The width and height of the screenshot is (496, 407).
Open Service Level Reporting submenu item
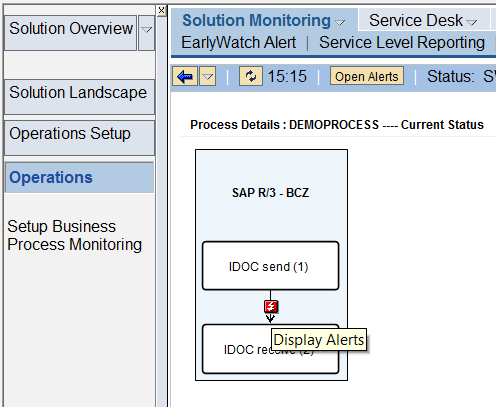tap(402, 43)
